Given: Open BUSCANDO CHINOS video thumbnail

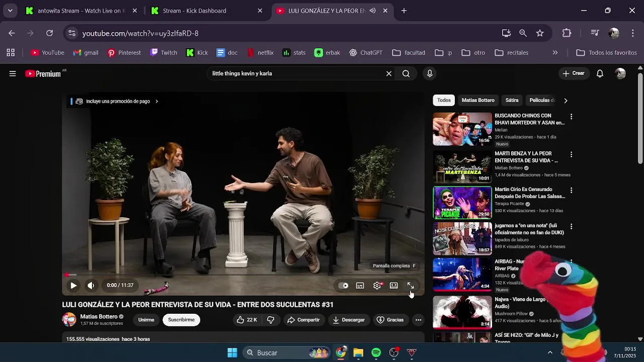Looking at the screenshot, I should (462, 129).
